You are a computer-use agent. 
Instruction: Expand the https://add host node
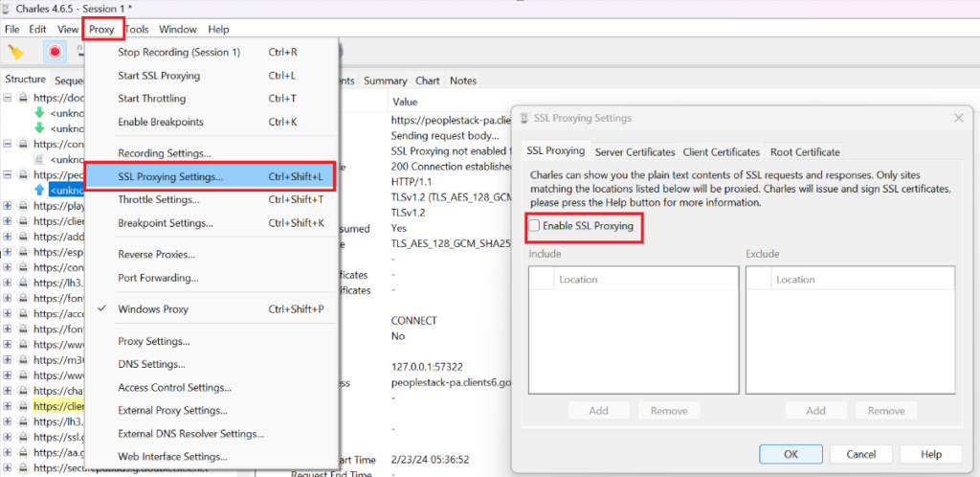click(x=7, y=237)
